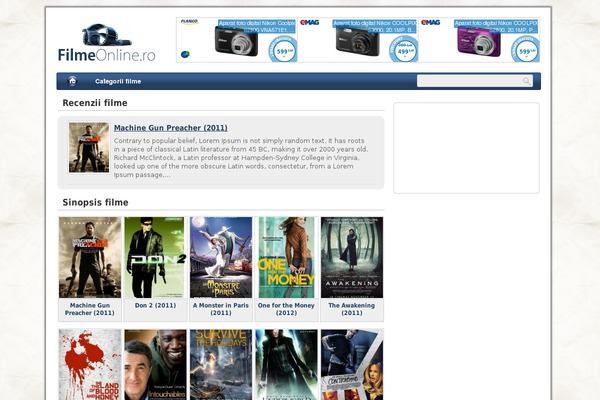Click the 499 Lei price badge in eMAG ad

pyautogui.click(x=404, y=51)
